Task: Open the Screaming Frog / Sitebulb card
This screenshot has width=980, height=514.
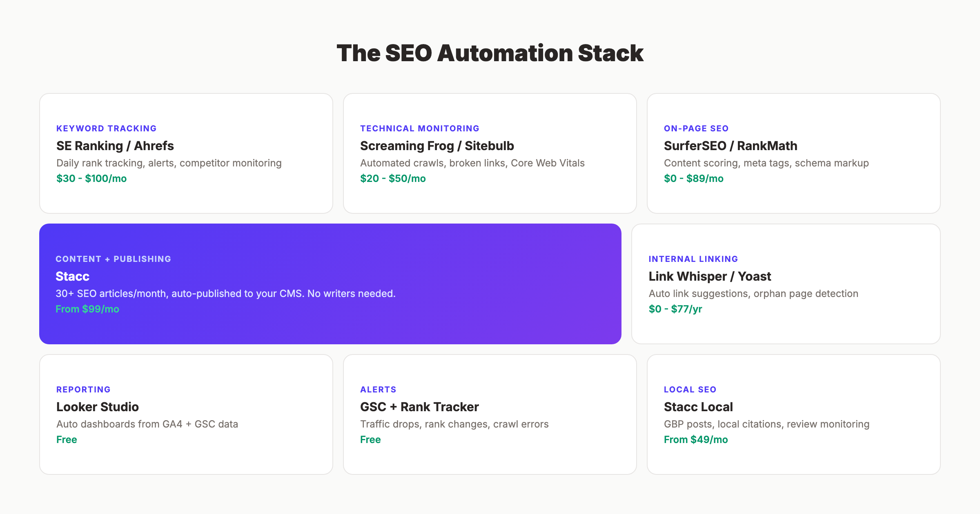Action: (489, 153)
